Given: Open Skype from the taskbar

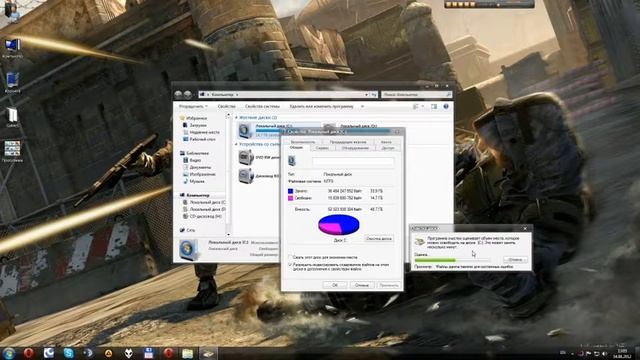Looking at the screenshot, I should pyautogui.click(x=69, y=353).
